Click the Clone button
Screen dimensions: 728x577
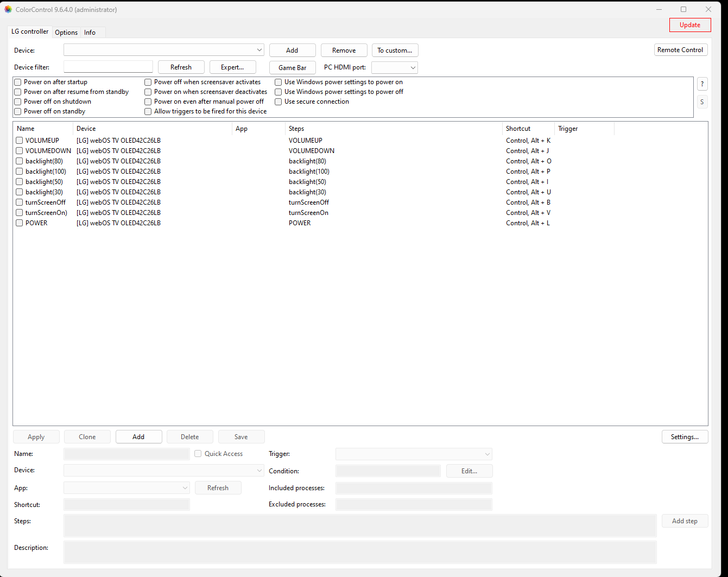(87, 437)
